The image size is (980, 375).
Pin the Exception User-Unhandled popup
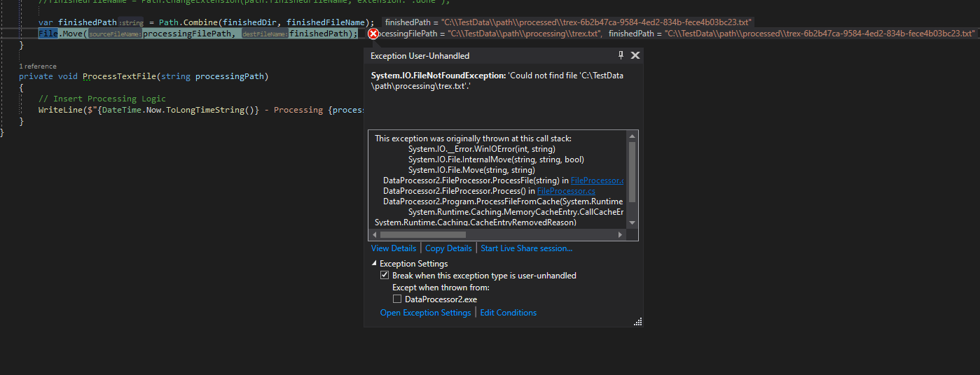(621, 55)
